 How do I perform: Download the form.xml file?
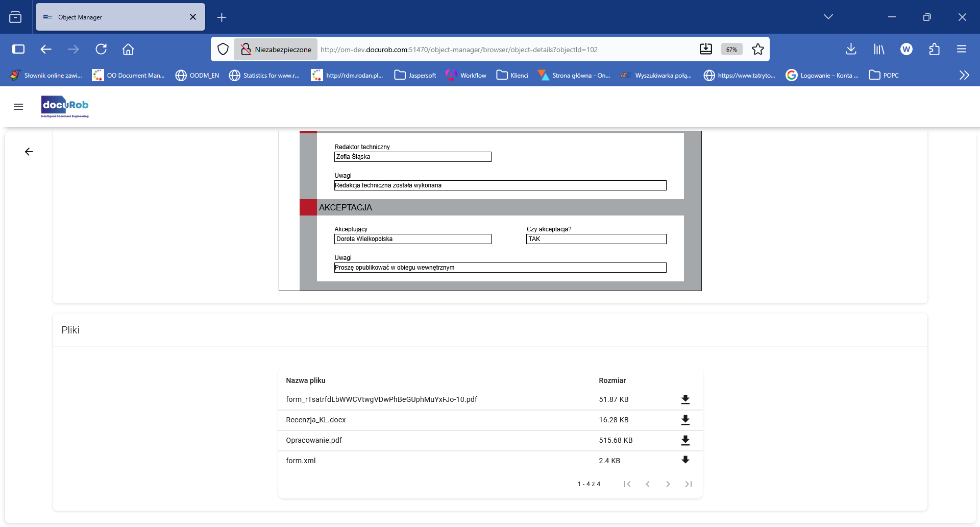click(x=686, y=460)
